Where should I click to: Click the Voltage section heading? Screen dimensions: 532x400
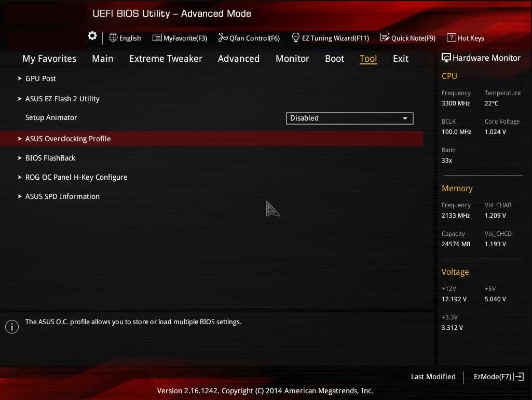pos(455,272)
